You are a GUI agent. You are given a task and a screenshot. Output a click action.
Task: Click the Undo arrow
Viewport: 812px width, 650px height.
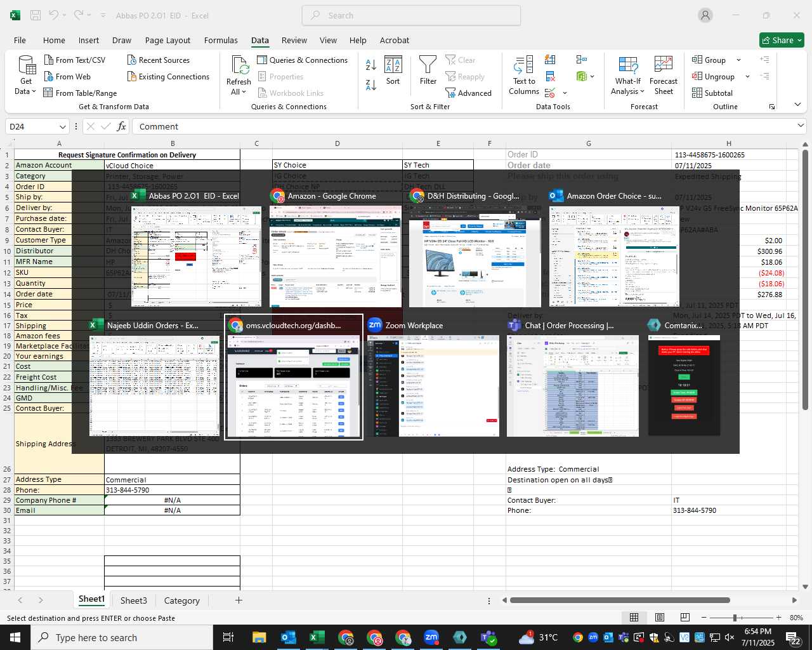coord(54,15)
